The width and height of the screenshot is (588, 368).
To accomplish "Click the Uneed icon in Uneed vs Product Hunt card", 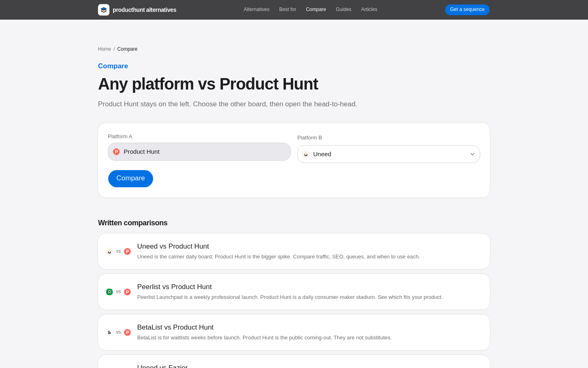I will [109, 251].
